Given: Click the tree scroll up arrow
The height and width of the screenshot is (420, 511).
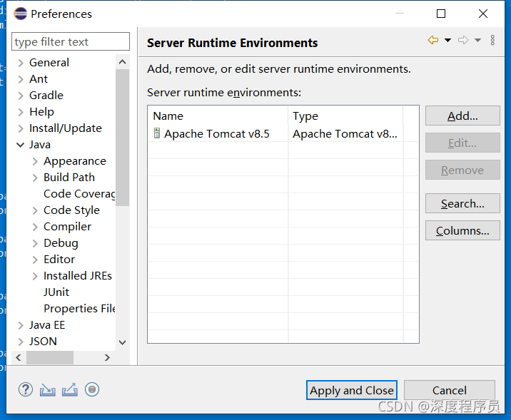Looking at the screenshot, I should (x=123, y=62).
